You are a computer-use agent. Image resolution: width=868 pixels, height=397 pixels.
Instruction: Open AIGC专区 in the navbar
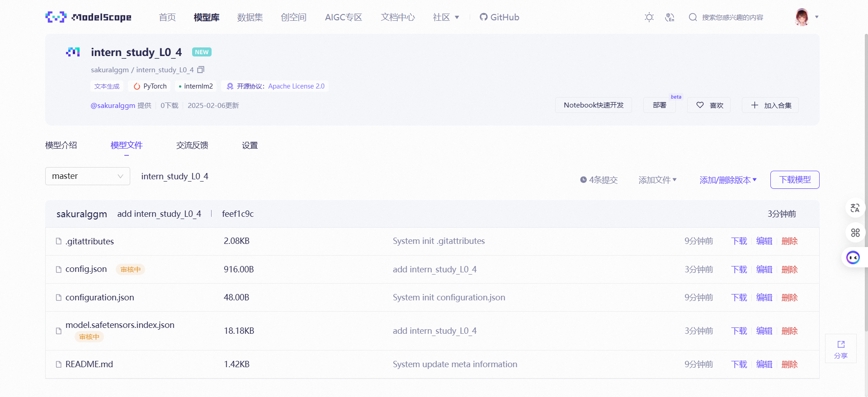(x=344, y=17)
